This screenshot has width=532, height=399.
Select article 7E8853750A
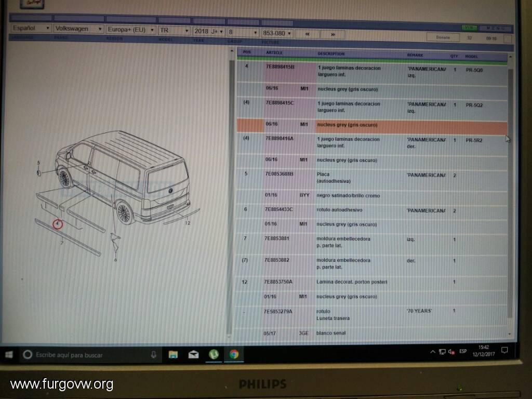point(278,282)
